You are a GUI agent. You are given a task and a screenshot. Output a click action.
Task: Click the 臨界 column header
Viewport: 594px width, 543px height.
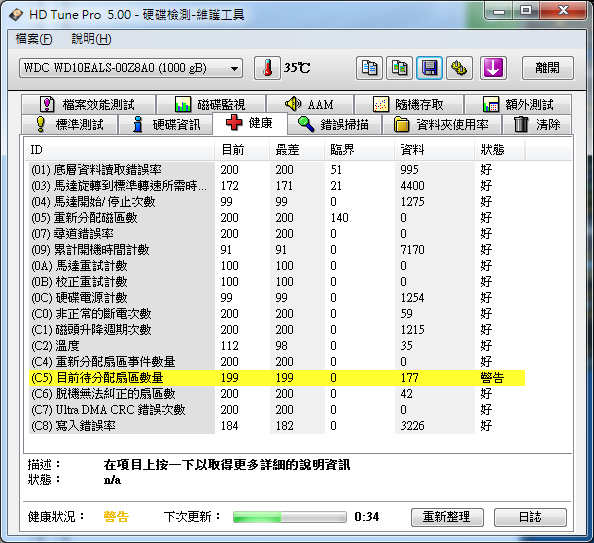[360, 150]
